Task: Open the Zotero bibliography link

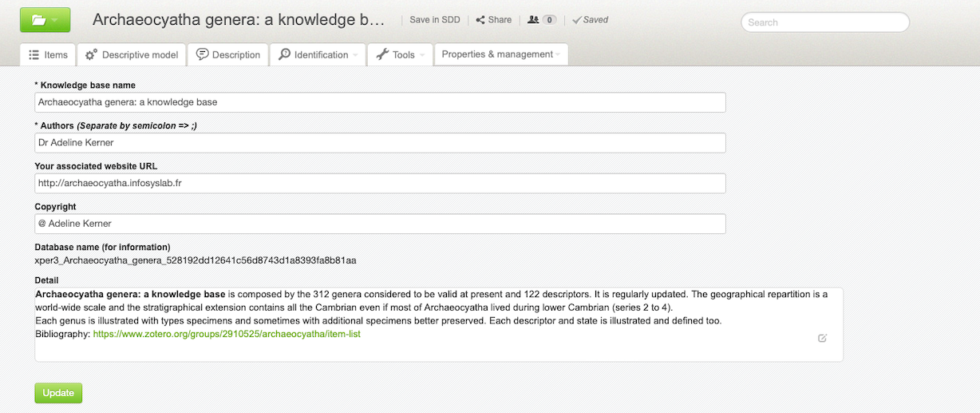Action: pos(227,334)
